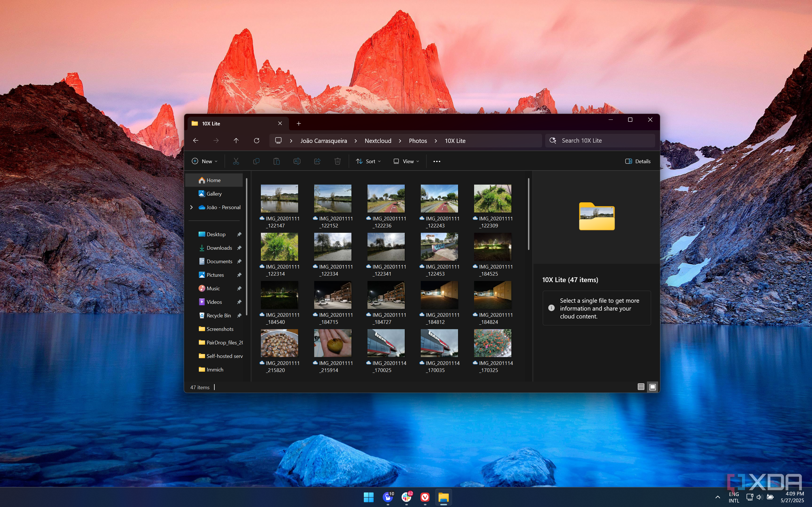The height and width of the screenshot is (507, 812).
Task: Open the clock and date flyout
Action: [792, 497]
